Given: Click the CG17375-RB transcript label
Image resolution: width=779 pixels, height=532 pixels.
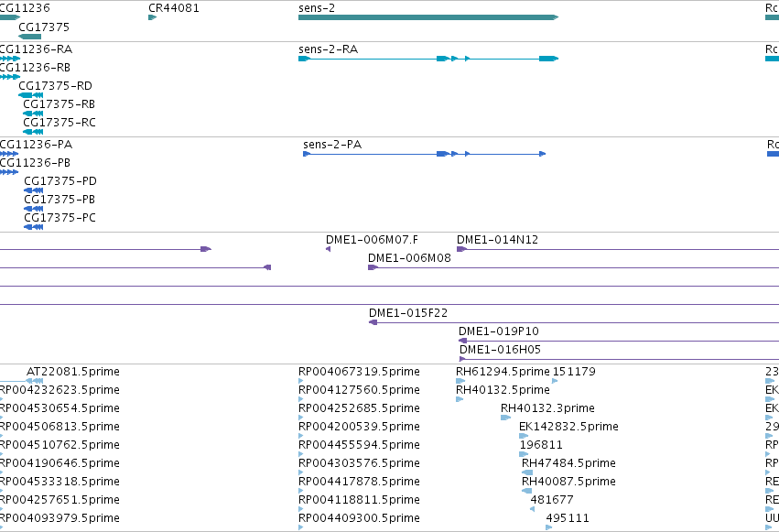Looking at the screenshot, I should pyautogui.click(x=60, y=104).
